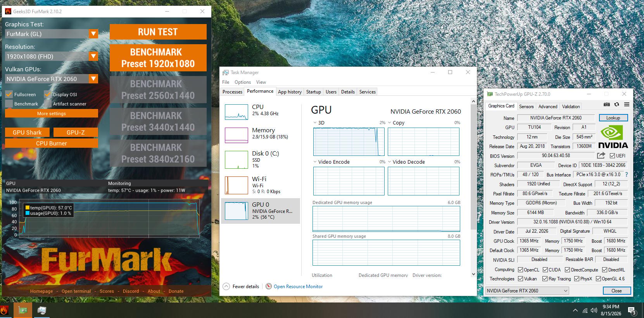The image size is (644, 318).
Task: Click the More settings button
Action: click(x=52, y=113)
